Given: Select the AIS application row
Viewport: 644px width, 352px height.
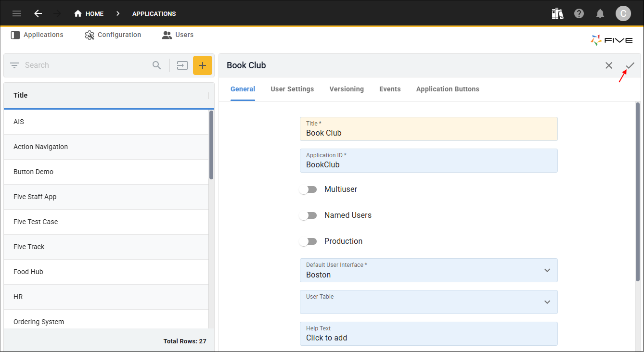Looking at the screenshot, I should click(x=106, y=122).
